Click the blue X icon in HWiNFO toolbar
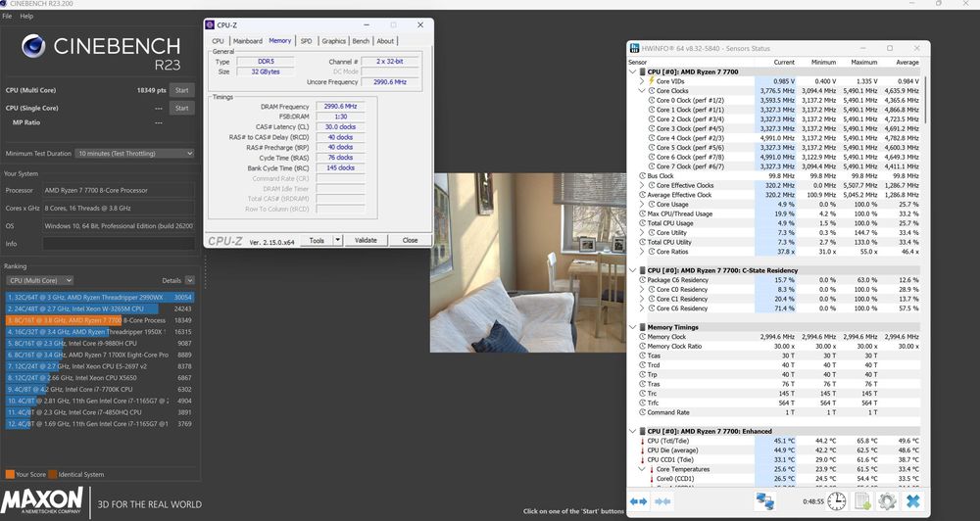980x521 pixels. 913,501
